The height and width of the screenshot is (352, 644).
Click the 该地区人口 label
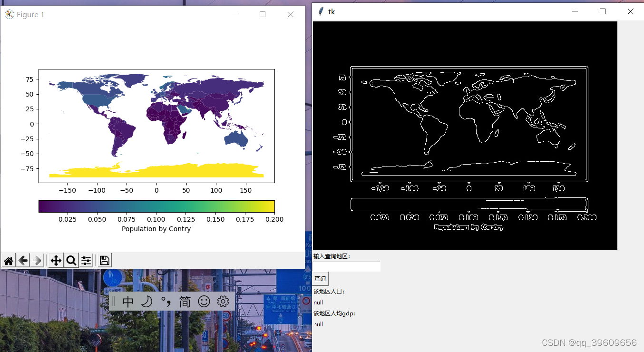[329, 292]
